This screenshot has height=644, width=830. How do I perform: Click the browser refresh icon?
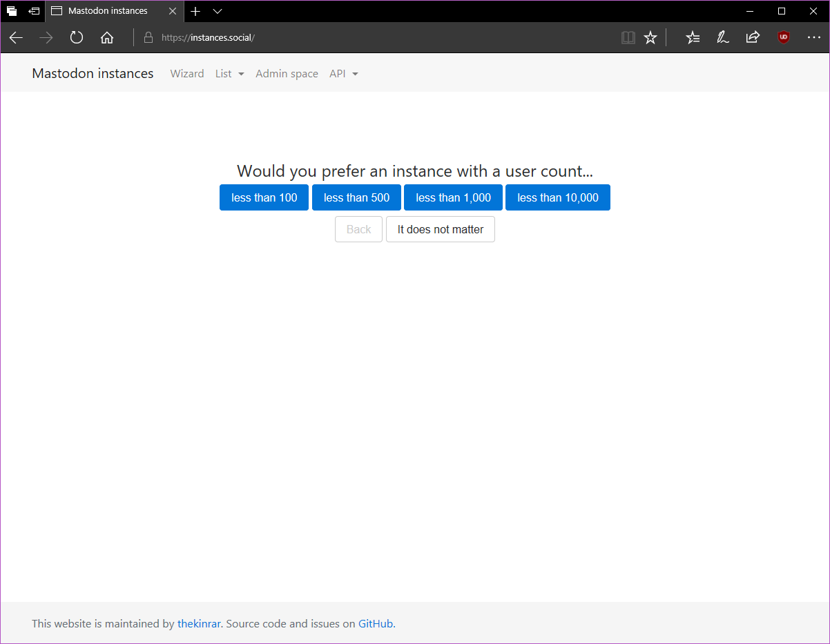point(77,38)
